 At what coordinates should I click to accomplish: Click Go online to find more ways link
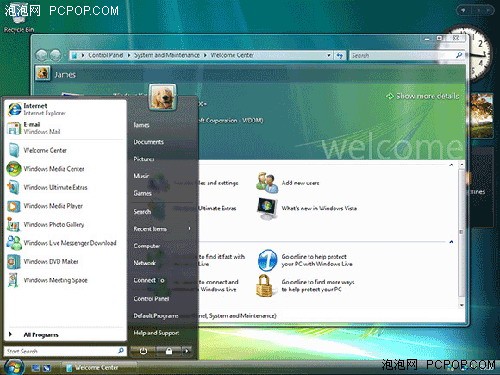[318, 286]
